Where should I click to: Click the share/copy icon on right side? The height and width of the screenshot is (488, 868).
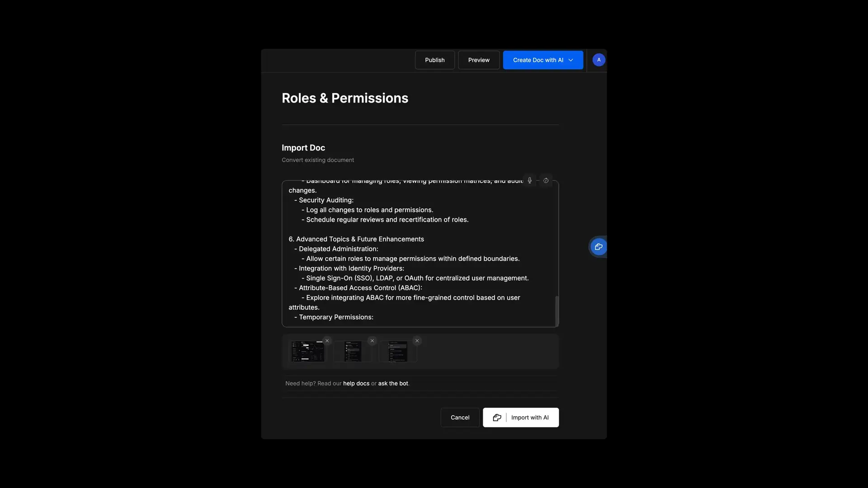(598, 247)
